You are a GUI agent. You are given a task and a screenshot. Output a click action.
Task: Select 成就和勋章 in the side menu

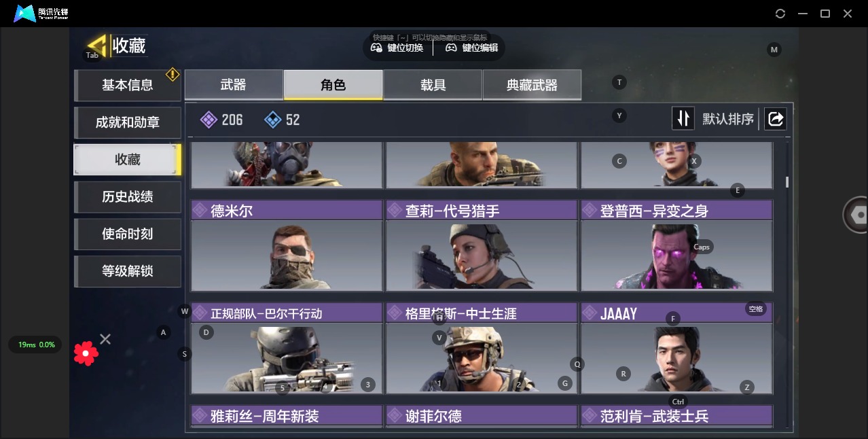[128, 122]
